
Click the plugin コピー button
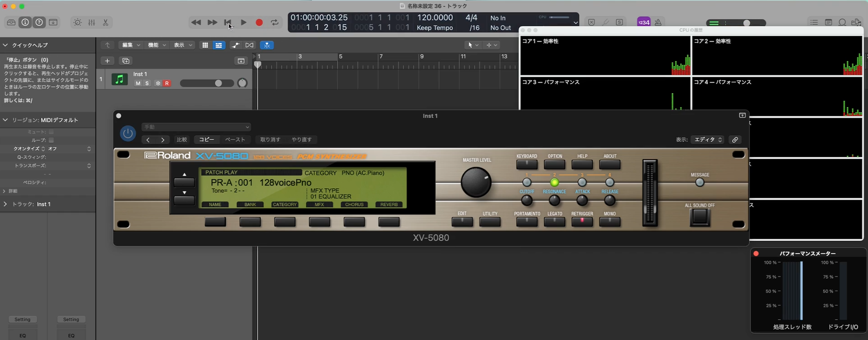(207, 140)
